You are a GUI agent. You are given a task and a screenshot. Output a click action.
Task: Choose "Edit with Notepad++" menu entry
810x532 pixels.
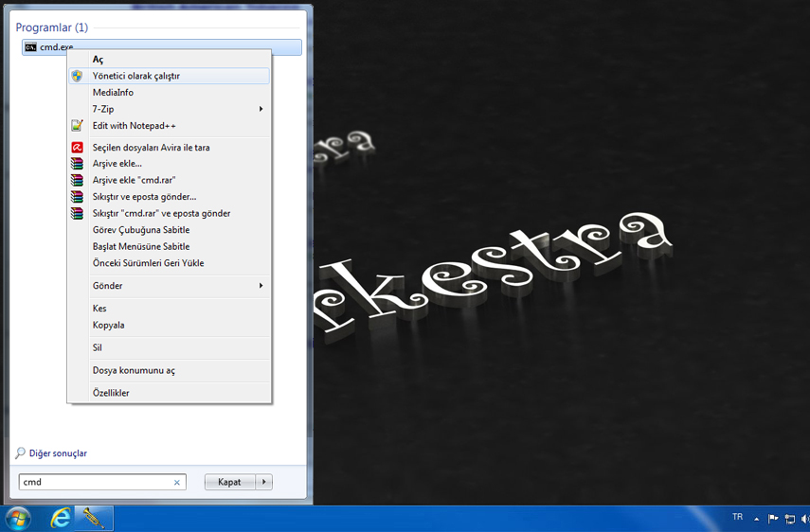coord(135,126)
